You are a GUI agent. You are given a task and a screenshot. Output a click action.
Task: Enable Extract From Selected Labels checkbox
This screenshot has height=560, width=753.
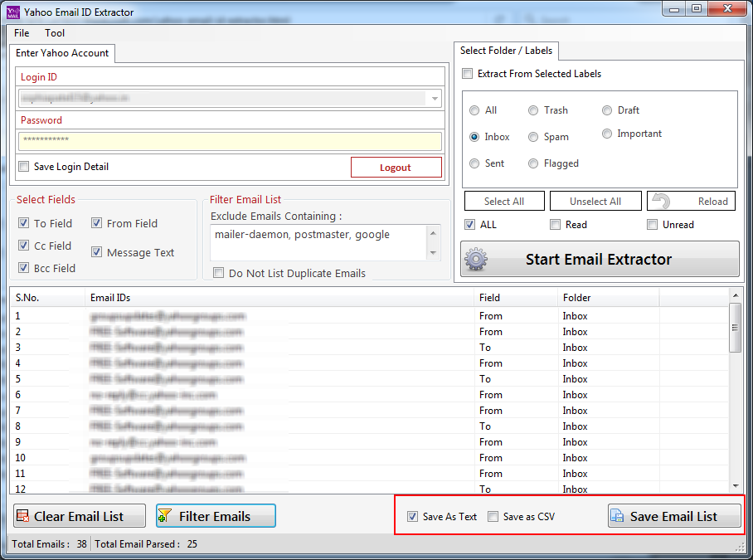[x=467, y=74]
